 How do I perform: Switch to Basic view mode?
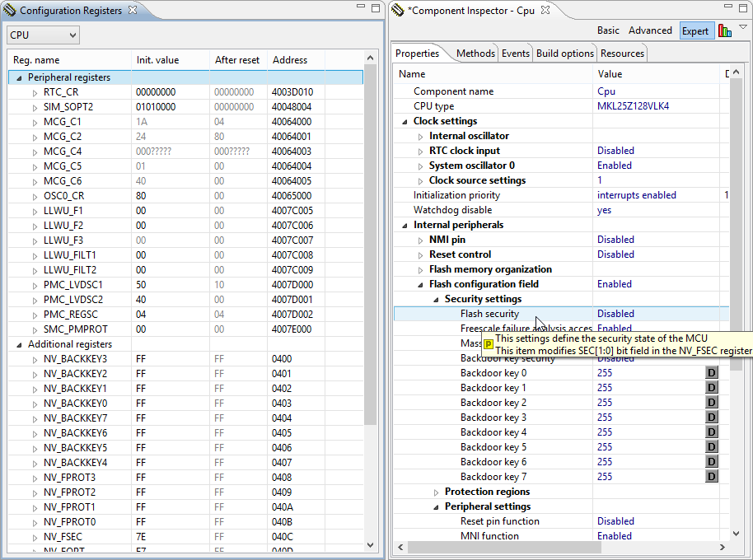pyautogui.click(x=608, y=30)
